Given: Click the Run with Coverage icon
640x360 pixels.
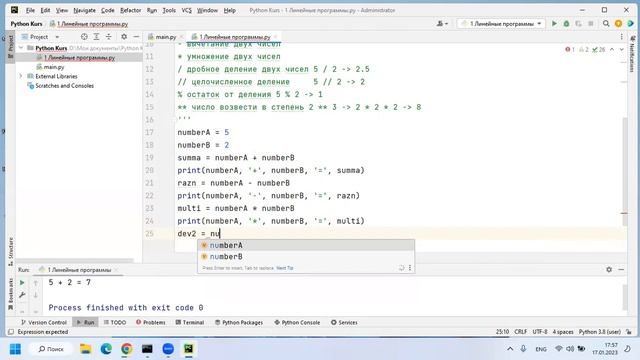Looking at the screenshot, I should pyautogui.click(x=578, y=24).
